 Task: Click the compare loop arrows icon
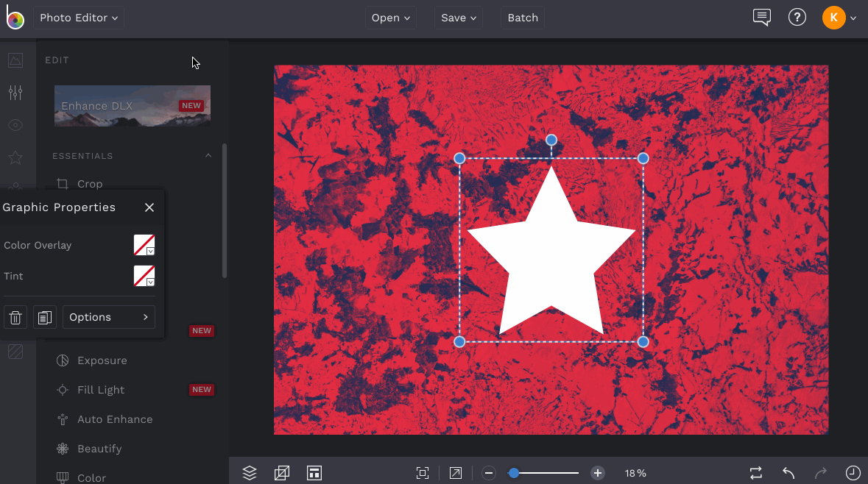coord(755,473)
